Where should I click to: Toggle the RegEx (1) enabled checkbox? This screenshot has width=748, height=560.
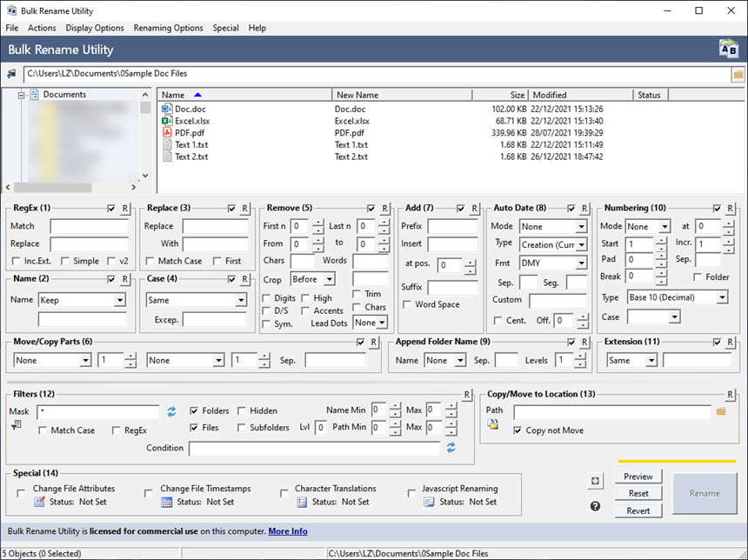tap(111, 209)
